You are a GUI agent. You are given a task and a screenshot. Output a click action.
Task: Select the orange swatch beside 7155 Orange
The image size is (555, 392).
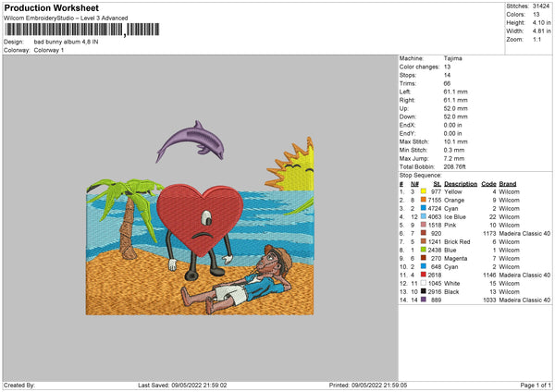424,200
